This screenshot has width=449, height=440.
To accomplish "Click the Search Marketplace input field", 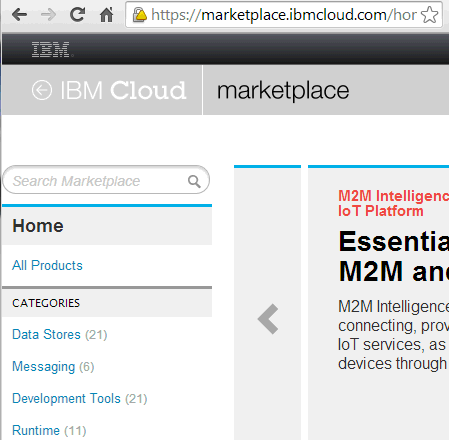I will [106, 180].
